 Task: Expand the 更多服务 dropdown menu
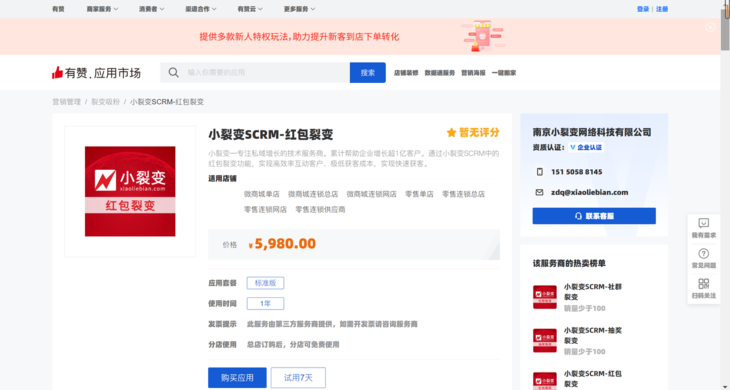pyautogui.click(x=299, y=9)
